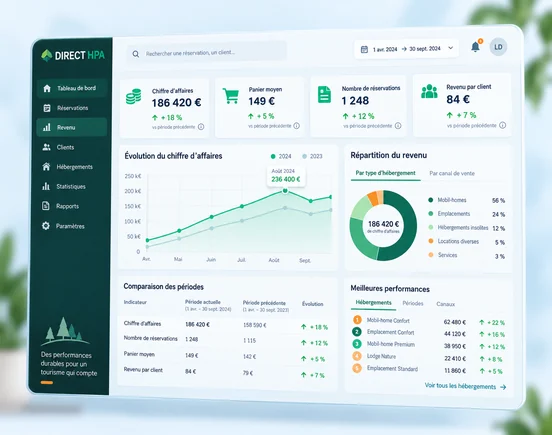Click rank 5 badge for Emplacement Standard

click(x=357, y=368)
